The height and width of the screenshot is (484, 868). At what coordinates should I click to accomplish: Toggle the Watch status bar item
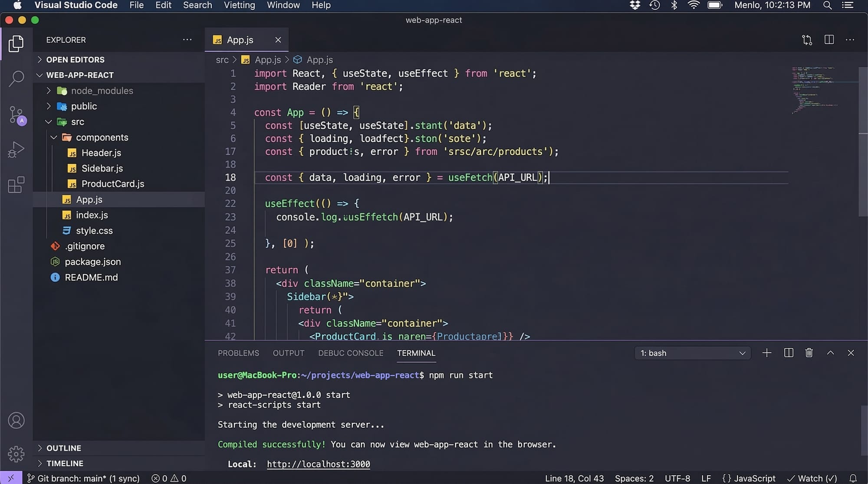coord(812,478)
